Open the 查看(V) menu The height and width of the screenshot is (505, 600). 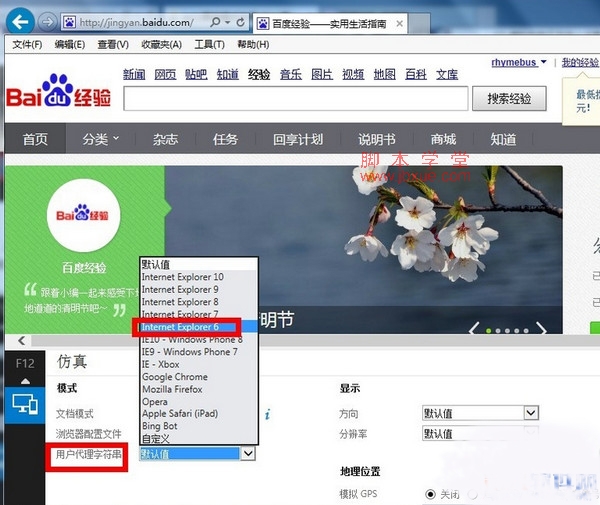click(113, 45)
